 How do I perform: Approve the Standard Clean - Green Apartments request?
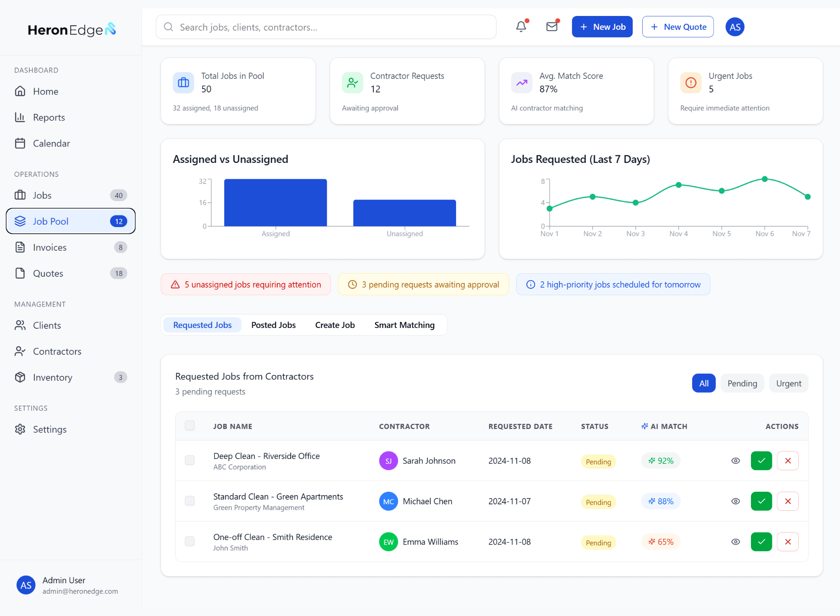click(x=761, y=501)
